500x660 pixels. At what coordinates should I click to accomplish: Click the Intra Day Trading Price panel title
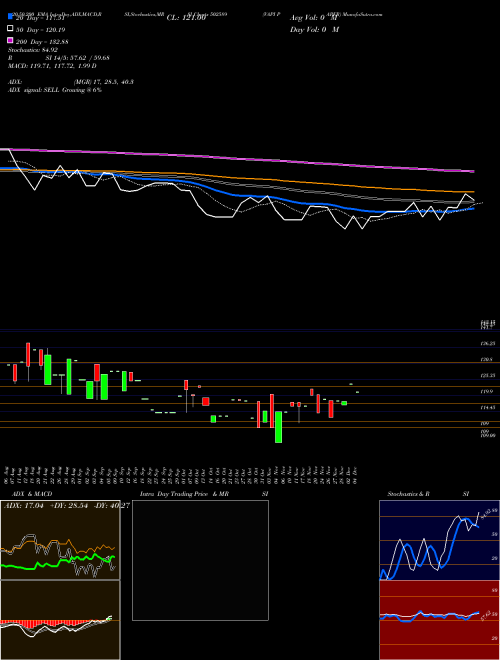click(204, 494)
